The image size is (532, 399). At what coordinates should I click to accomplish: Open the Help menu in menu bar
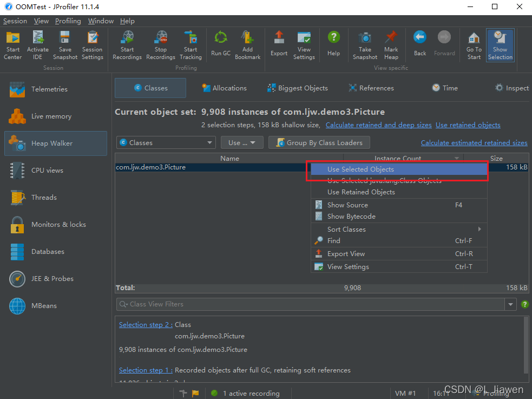tap(127, 21)
